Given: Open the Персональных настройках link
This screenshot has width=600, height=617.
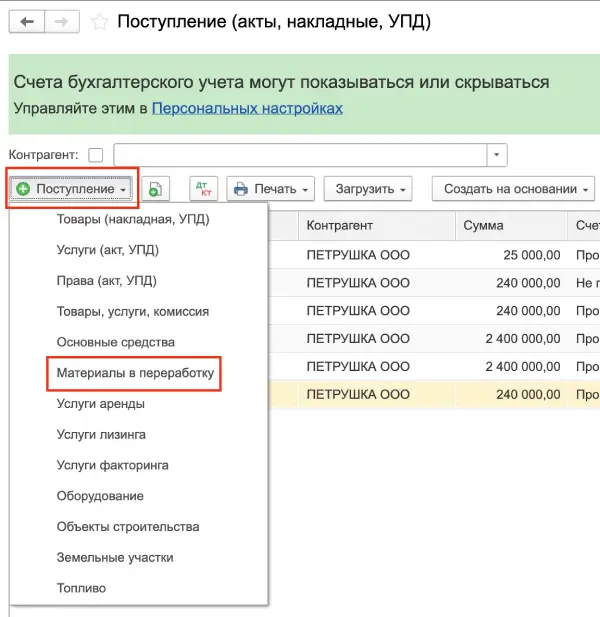Looking at the screenshot, I should (x=247, y=108).
